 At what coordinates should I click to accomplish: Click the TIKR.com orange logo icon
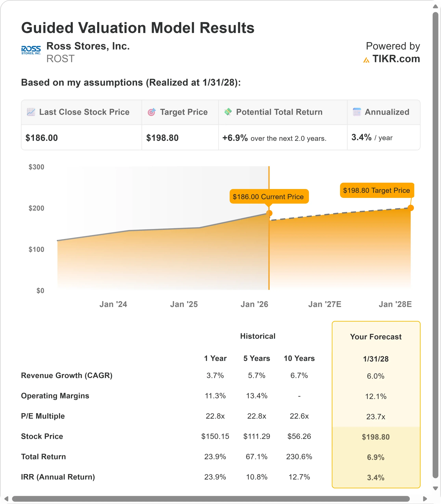(x=366, y=60)
